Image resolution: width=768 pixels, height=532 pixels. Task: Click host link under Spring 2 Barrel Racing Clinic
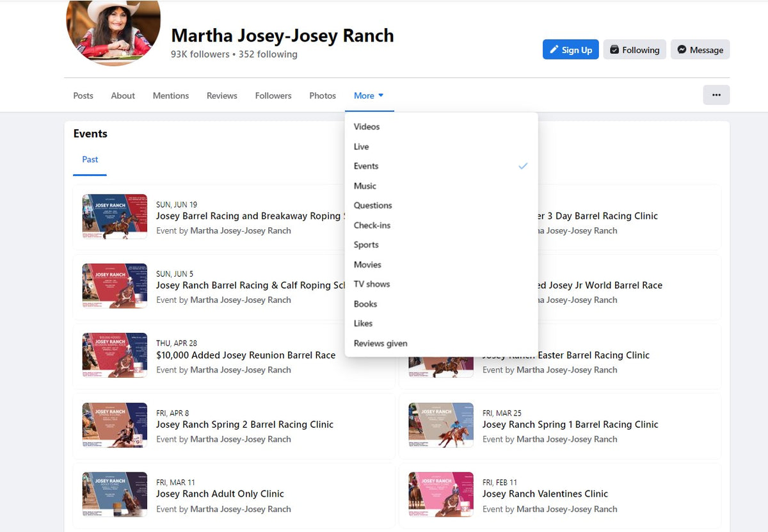(x=241, y=439)
